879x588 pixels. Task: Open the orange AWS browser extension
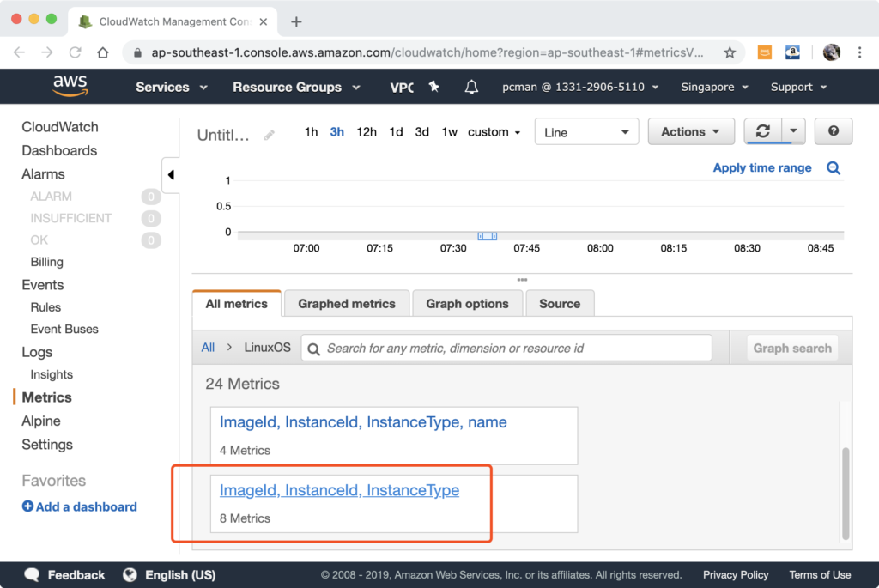765,52
